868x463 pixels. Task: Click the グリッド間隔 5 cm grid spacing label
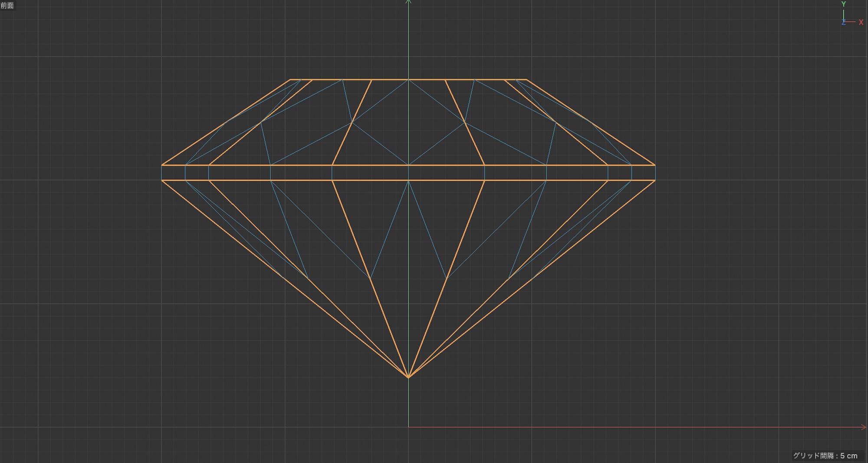(x=825, y=456)
